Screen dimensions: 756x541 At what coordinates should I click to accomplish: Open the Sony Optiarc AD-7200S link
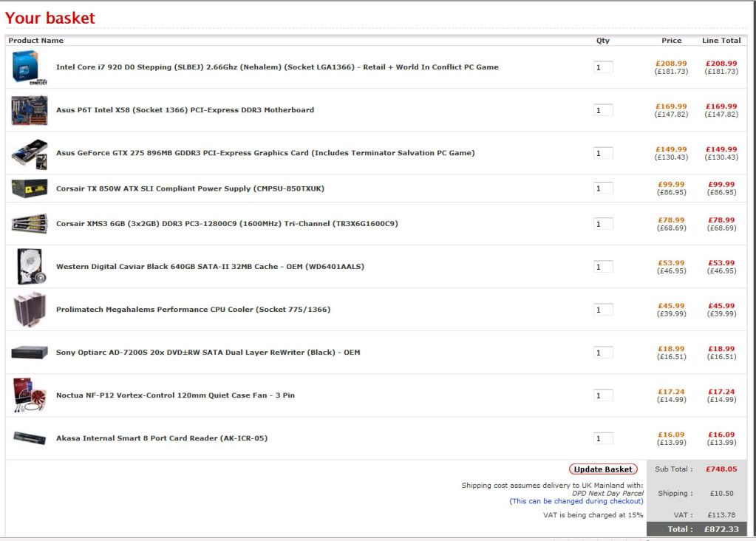coord(208,353)
